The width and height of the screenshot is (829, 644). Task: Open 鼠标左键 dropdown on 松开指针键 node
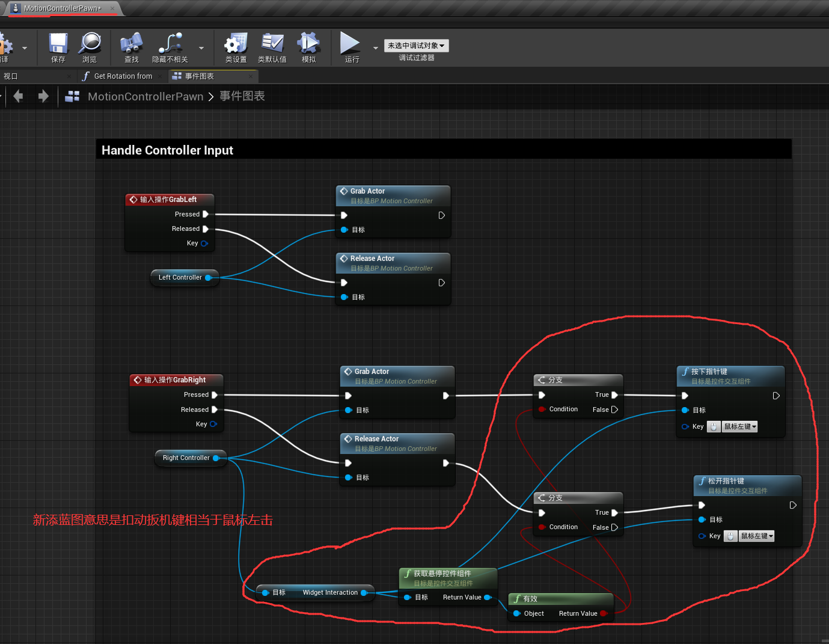coord(756,536)
